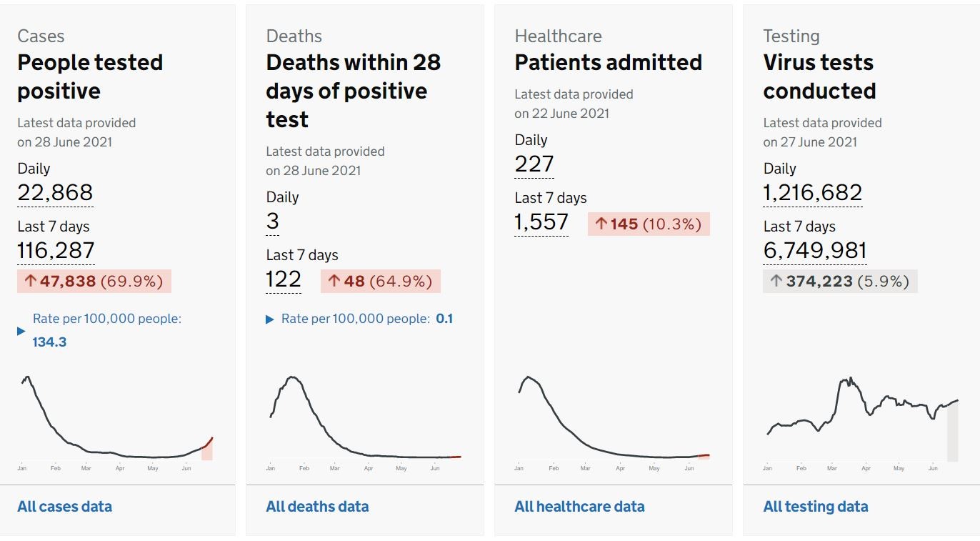980x541 pixels.
Task: Click the virus tests trend chart
Action: click(861, 422)
